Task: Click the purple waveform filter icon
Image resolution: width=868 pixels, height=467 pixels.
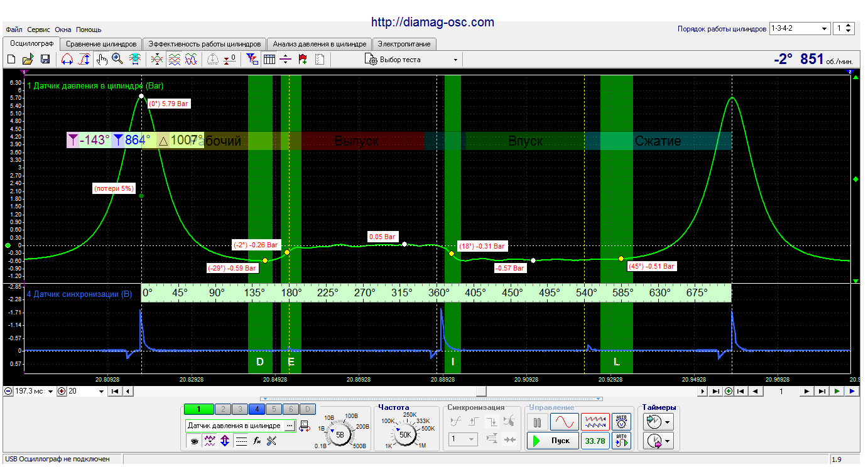Action: (x=210, y=441)
